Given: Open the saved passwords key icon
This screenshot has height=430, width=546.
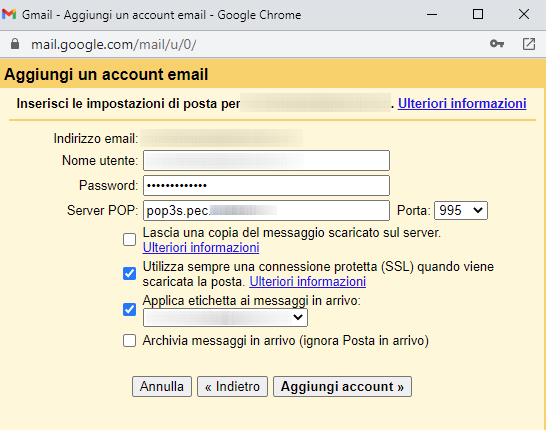Looking at the screenshot, I should [497, 44].
